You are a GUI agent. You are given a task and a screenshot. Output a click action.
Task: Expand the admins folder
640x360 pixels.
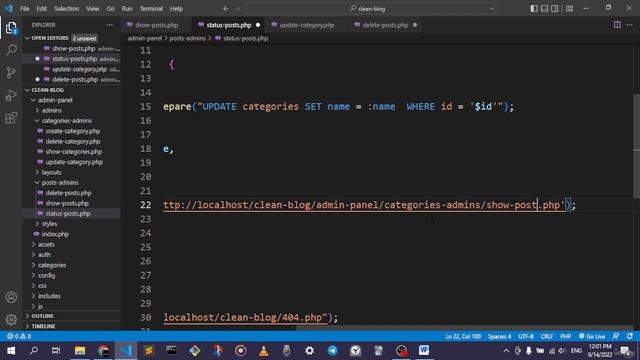point(51,110)
